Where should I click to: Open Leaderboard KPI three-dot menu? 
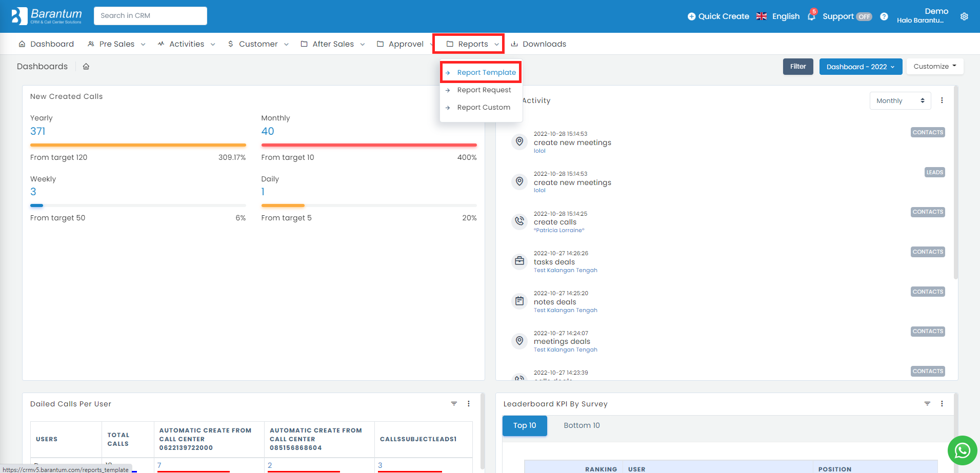[x=942, y=404]
